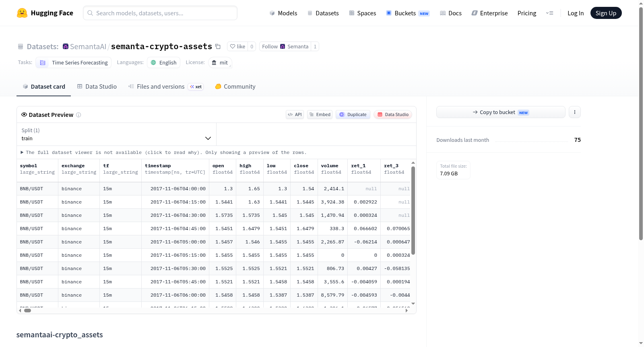Viewport: 644px width, 347px height.
Task: Select the mit license tag
Action: pos(220,62)
